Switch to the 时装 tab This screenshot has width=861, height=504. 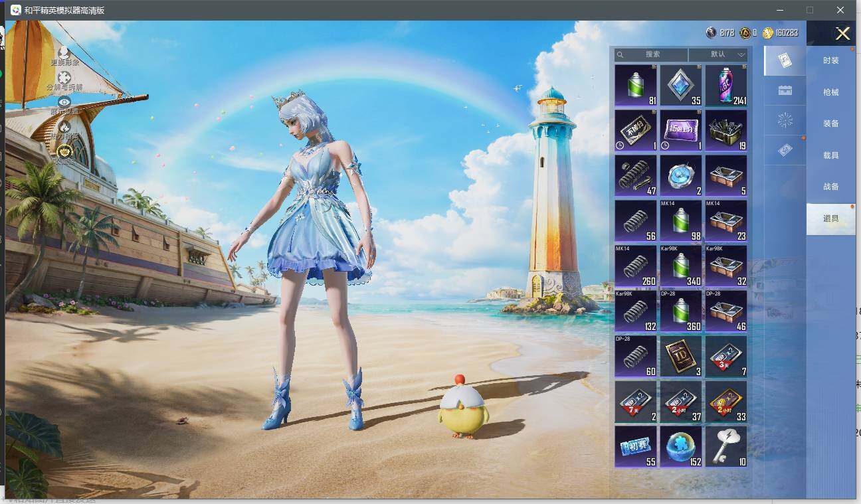click(831, 60)
